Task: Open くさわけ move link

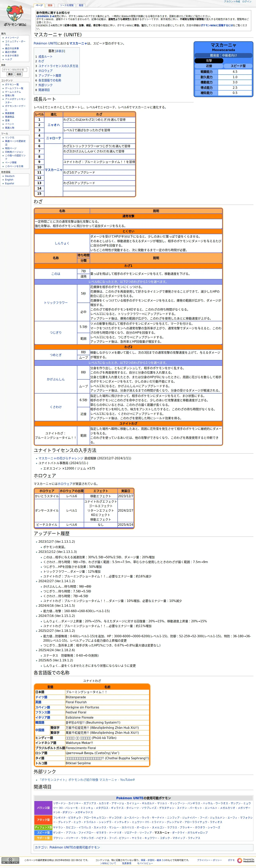Action: [x=56, y=407]
